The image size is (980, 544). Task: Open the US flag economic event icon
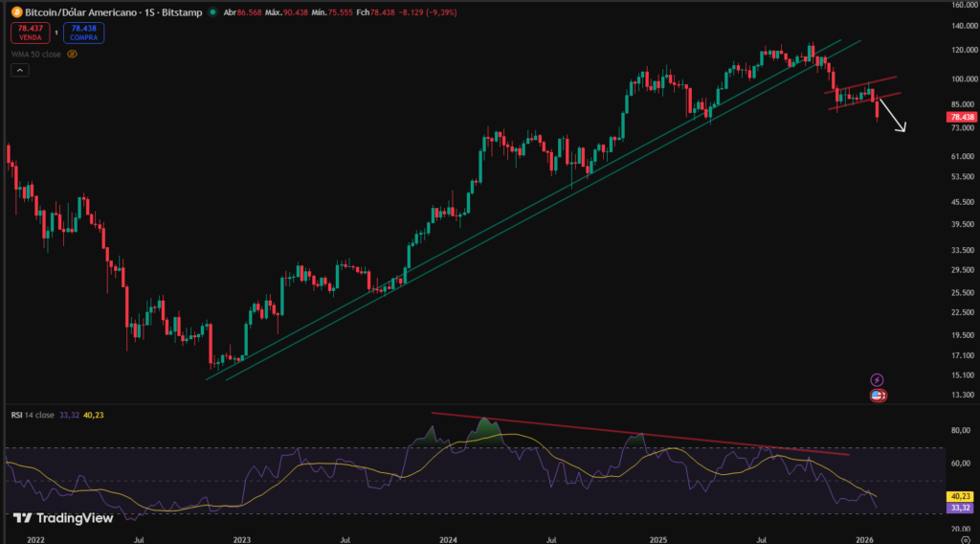[879, 396]
